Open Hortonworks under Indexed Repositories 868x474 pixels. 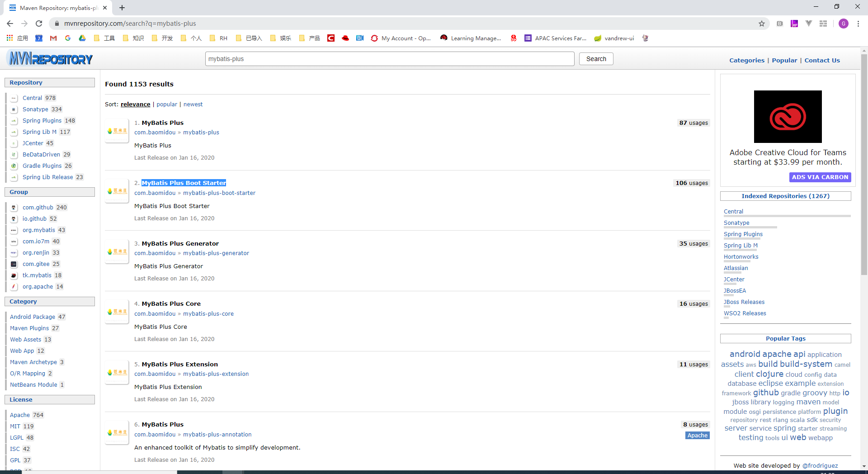pos(741,256)
